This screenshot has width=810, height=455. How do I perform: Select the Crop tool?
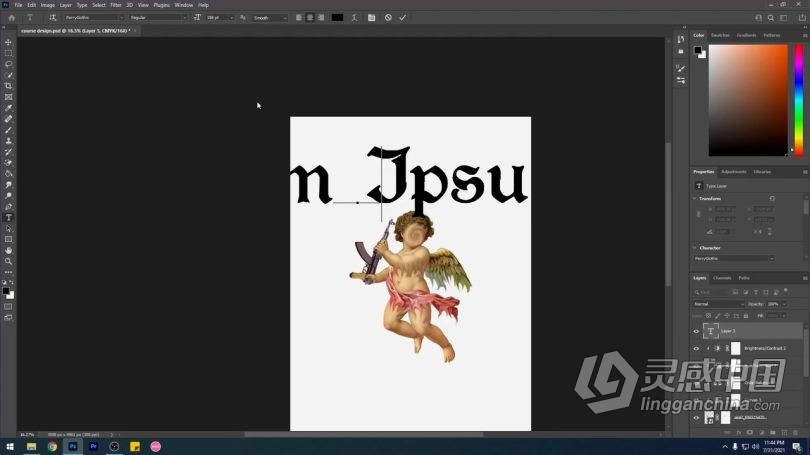(x=8, y=86)
